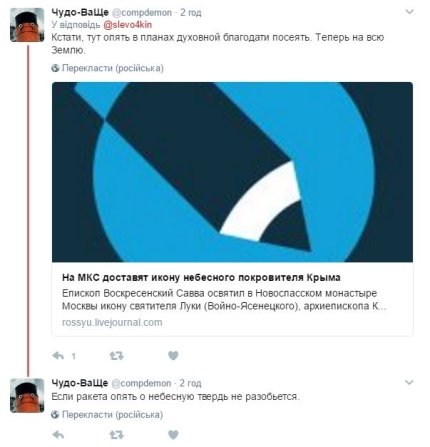Open article titled На МКС доставят икону
The image size is (430, 447).
(201, 277)
